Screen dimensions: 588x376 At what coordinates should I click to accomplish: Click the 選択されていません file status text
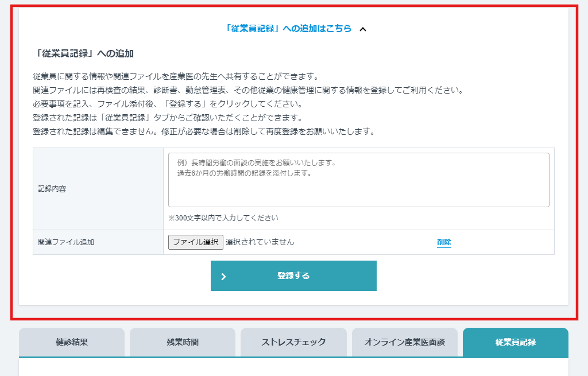click(x=260, y=242)
